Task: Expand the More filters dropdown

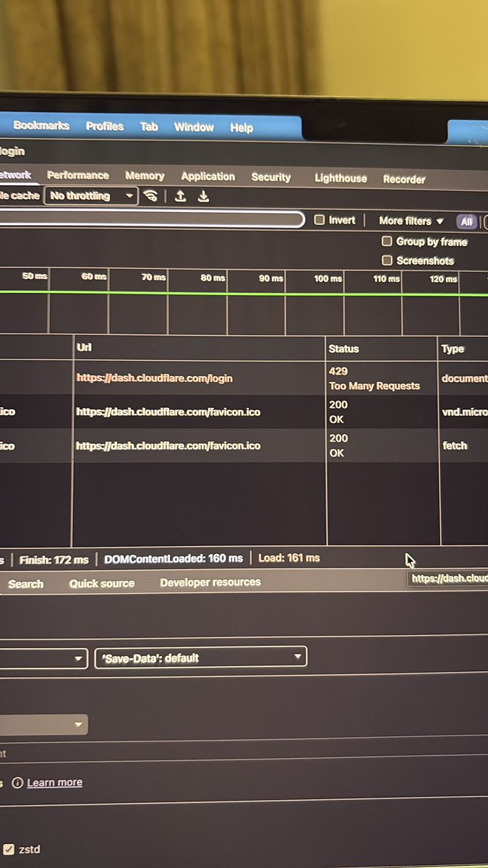Action: (x=411, y=221)
